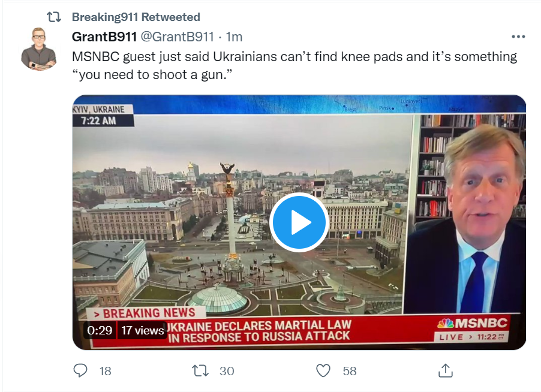Click the reply speech bubble icon

80,371
